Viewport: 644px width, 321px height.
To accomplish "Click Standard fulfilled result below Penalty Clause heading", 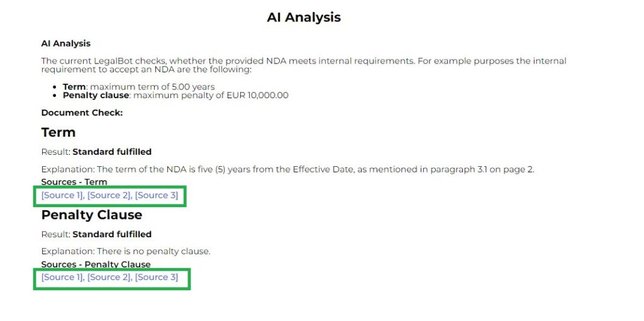I will [112, 234].
